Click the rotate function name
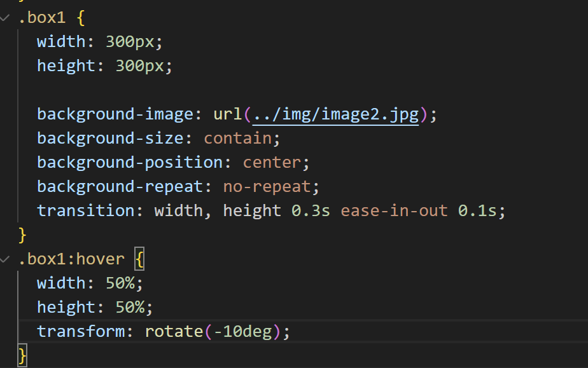 tap(174, 332)
